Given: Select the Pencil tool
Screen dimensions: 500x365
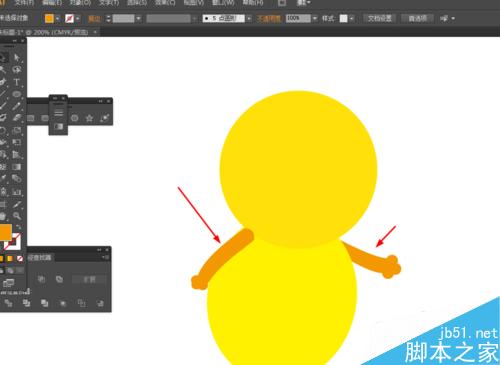Looking at the screenshot, I should pyautogui.click(x=17, y=106).
